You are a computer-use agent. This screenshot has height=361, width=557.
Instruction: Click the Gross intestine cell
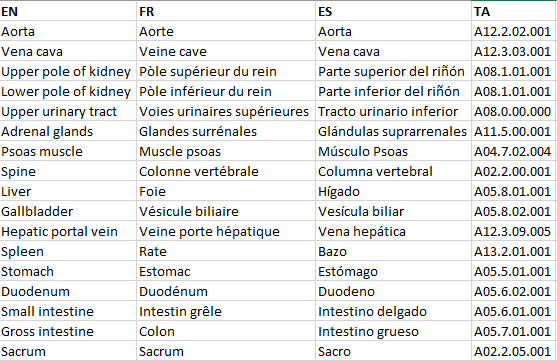click(x=68, y=332)
